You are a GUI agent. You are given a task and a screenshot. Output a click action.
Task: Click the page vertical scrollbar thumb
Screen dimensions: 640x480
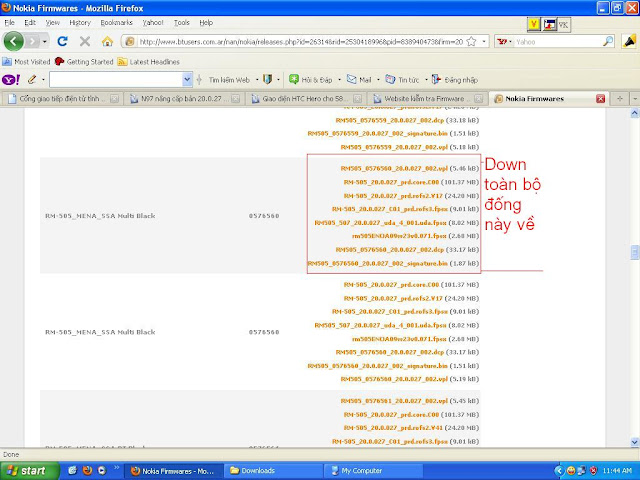(635, 252)
